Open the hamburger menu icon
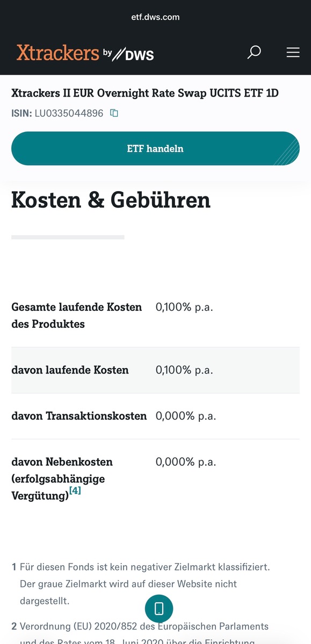The width and height of the screenshot is (311, 644). [x=293, y=52]
